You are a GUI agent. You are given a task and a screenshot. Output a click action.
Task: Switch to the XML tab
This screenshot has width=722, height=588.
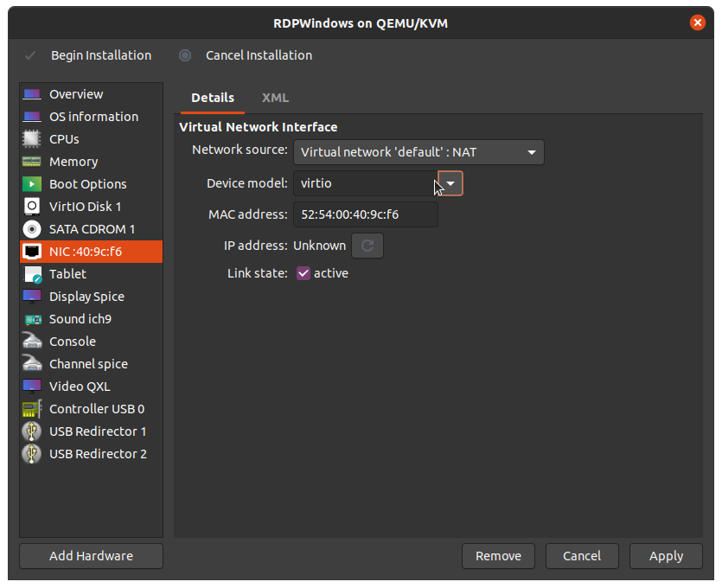pos(275,98)
